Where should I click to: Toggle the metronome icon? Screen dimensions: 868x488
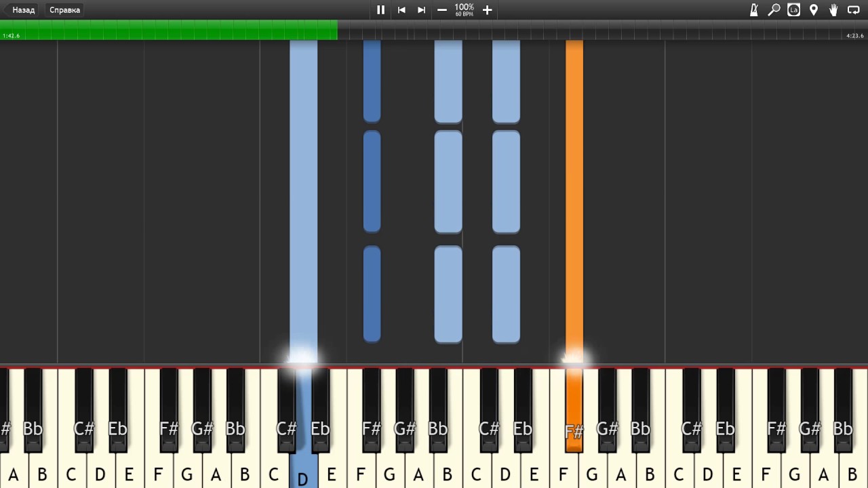(754, 10)
